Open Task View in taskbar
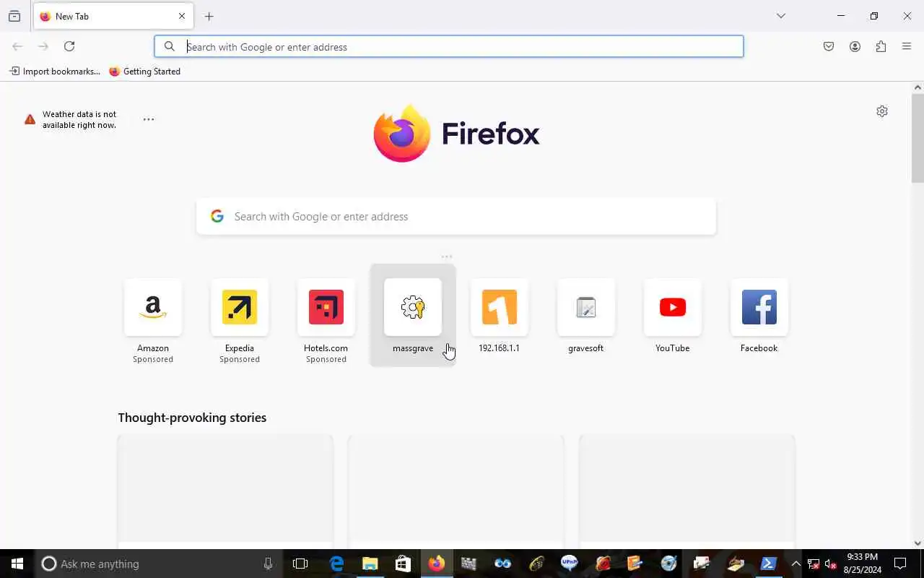924x578 pixels. [x=300, y=564]
